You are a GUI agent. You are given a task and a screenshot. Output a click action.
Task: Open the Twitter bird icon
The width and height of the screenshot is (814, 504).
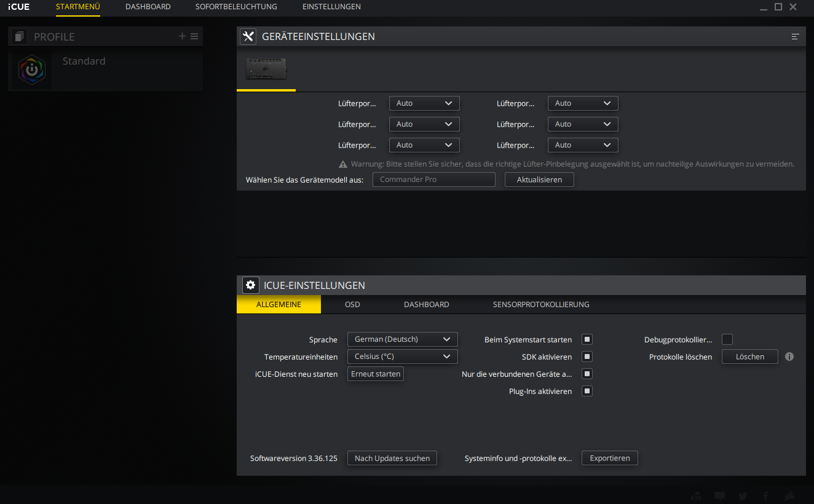[x=743, y=496]
